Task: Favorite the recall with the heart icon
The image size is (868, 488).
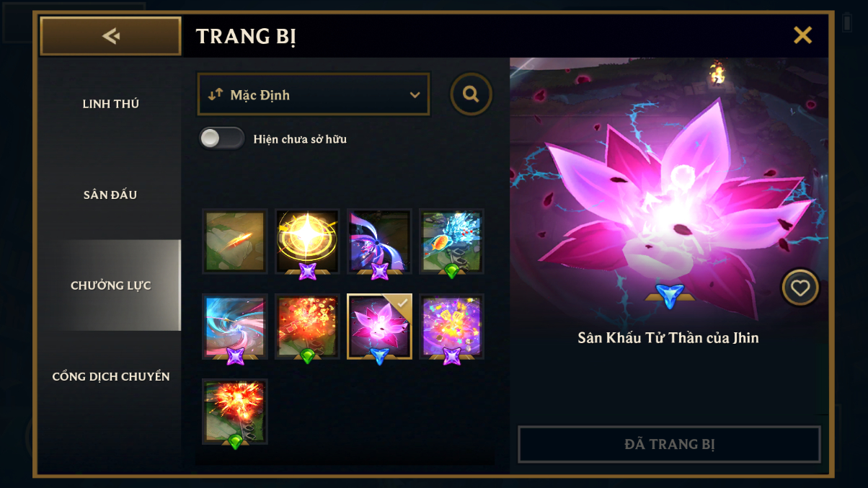Action: click(800, 288)
